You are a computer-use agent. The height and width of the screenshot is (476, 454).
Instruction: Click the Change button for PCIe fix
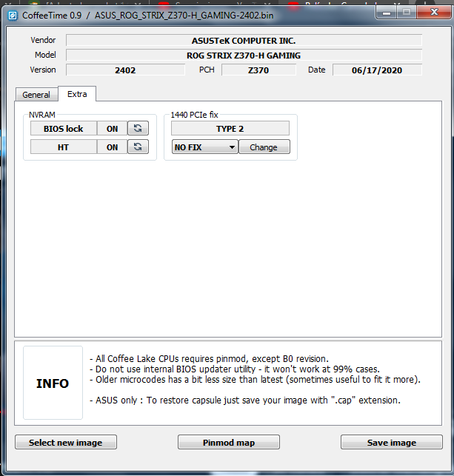(x=264, y=147)
